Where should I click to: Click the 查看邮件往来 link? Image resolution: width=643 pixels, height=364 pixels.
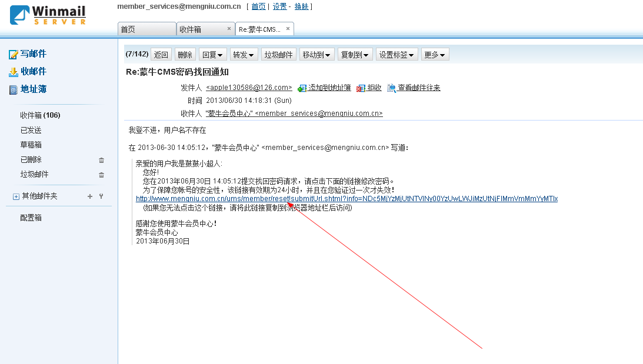coord(419,88)
